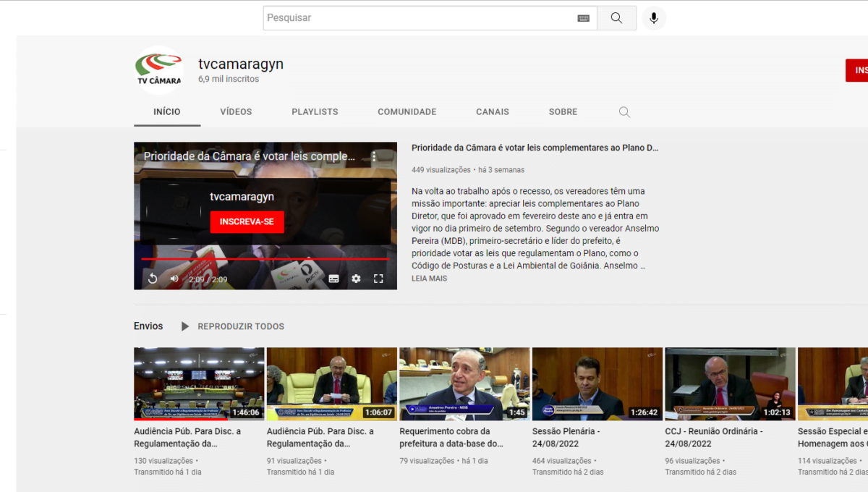Open the player settings gear
The width and height of the screenshot is (868, 492).
[356, 279]
